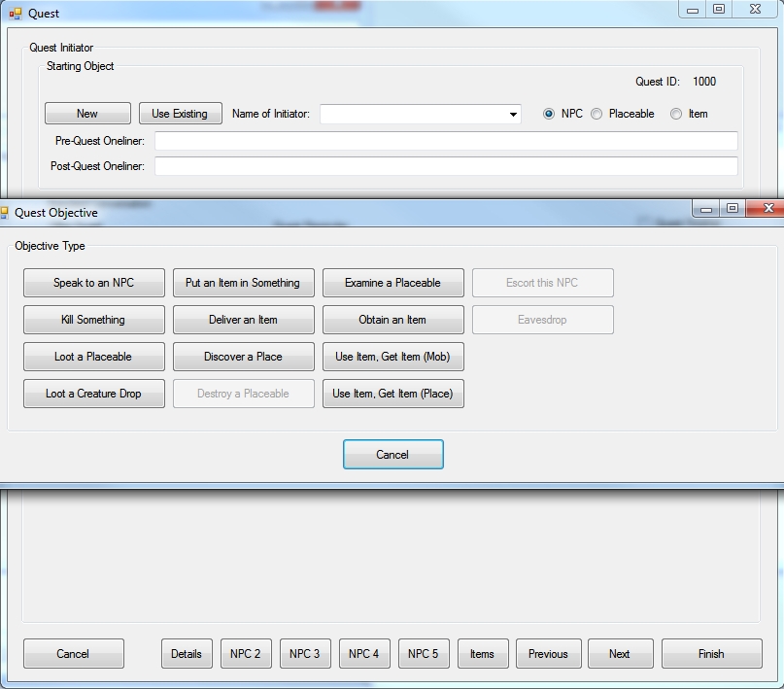784x689 pixels.
Task: Click Discover a Place button
Action: [244, 357]
